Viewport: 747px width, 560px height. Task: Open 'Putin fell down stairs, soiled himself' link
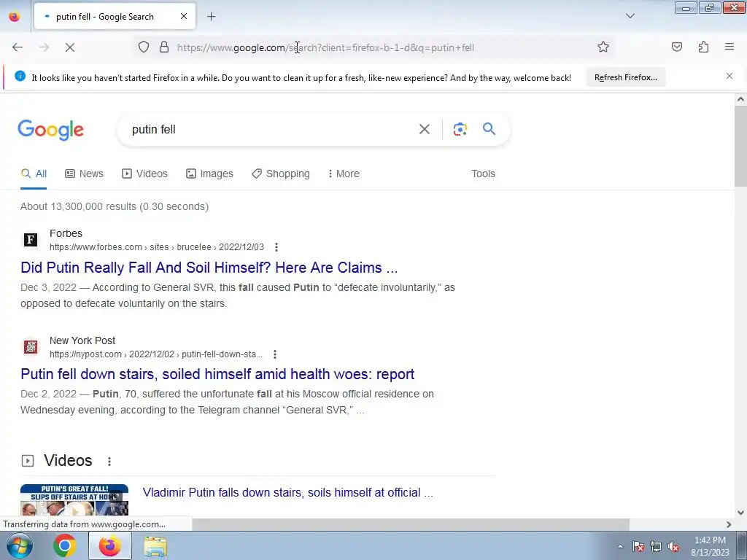pyautogui.click(x=217, y=374)
